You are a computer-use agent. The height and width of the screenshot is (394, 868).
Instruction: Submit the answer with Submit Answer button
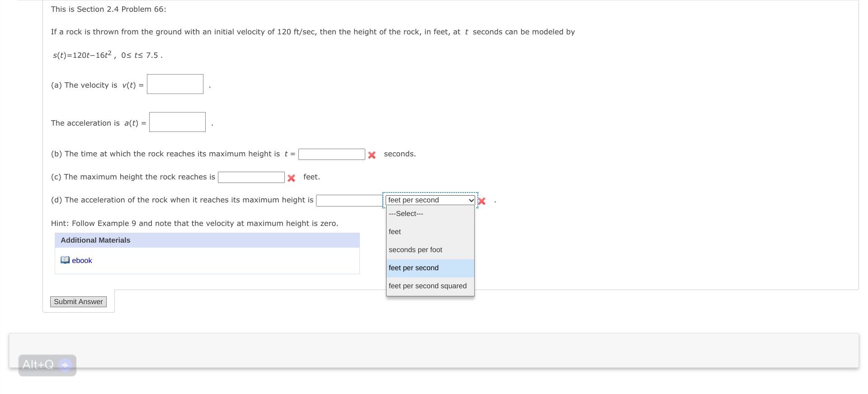pos(78,302)
